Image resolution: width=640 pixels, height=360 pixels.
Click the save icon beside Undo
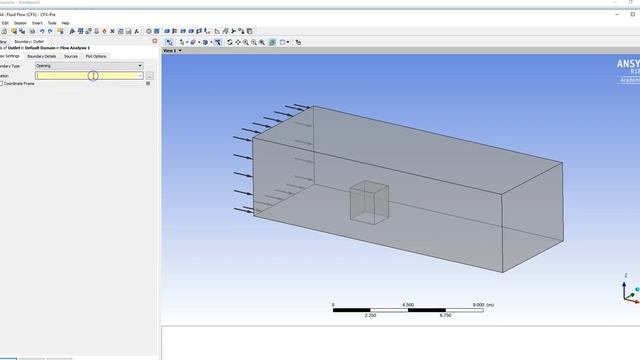(x=32, y=31)
